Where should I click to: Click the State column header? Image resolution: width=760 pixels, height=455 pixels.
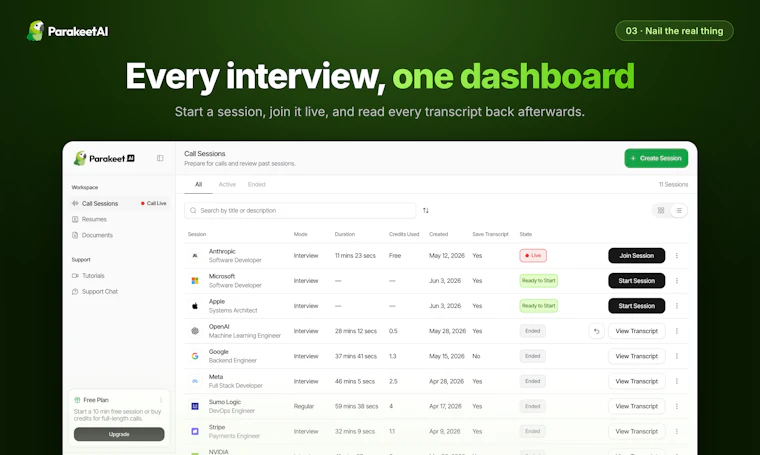tap(525, 234)
